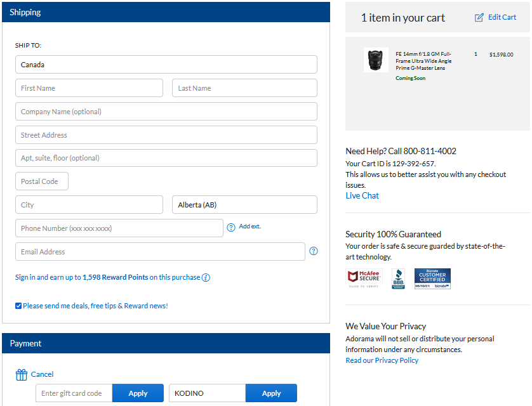Viewport: 532px width, 406px height.
Task: Click the Cart ID 129-392-657 text
Action: coord(390,164)
